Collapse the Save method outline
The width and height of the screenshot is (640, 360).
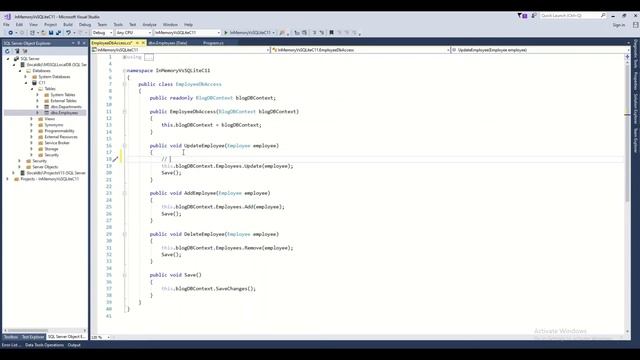124,275
